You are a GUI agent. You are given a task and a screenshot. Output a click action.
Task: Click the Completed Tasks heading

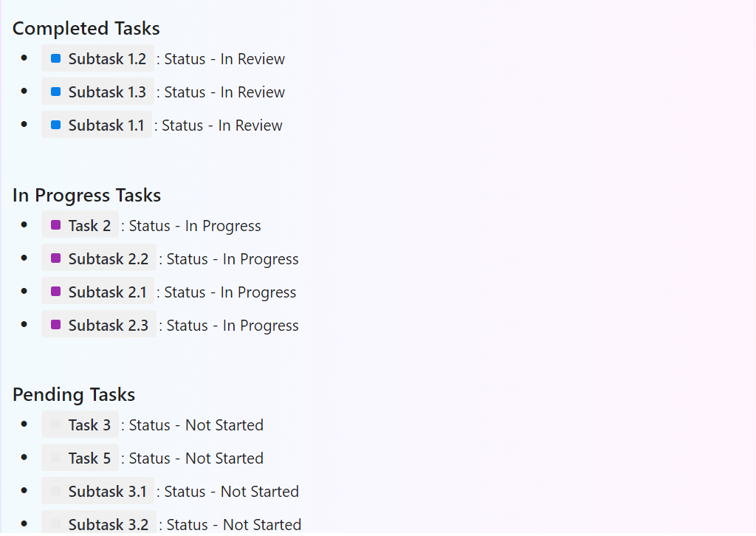point(86,29)
